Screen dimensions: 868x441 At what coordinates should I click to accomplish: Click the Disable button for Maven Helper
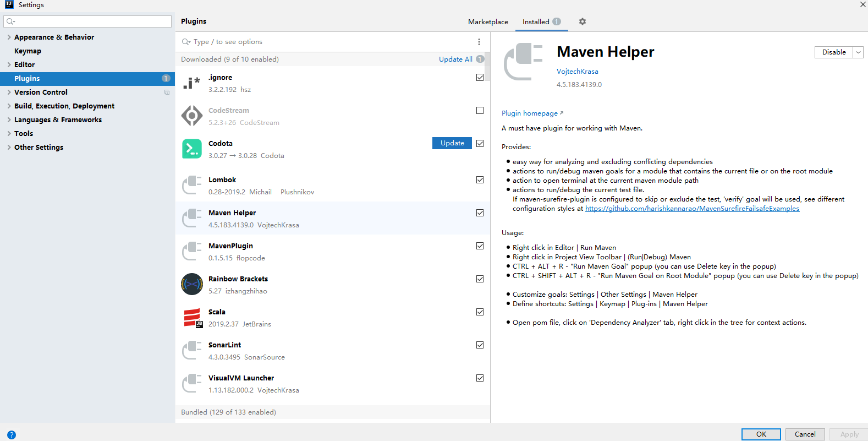tap(834, 52)
